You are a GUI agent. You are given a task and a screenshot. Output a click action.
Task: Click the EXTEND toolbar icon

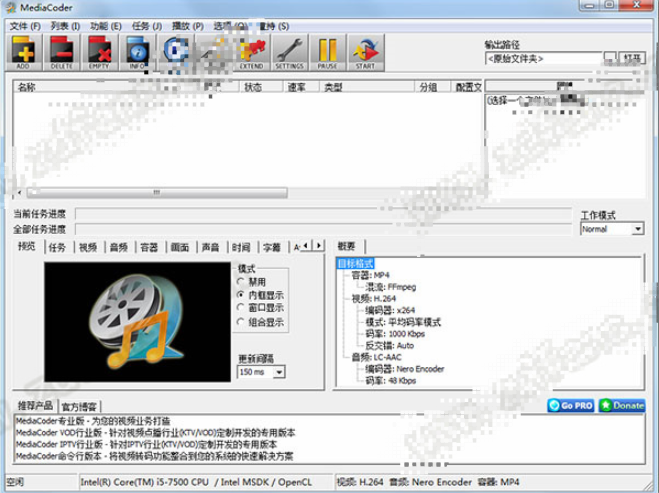252,53
